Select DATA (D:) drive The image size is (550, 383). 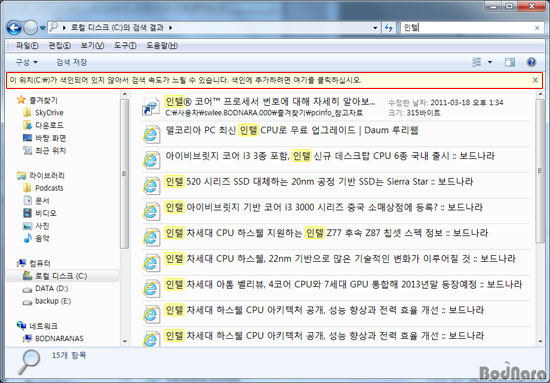[46, 289]
